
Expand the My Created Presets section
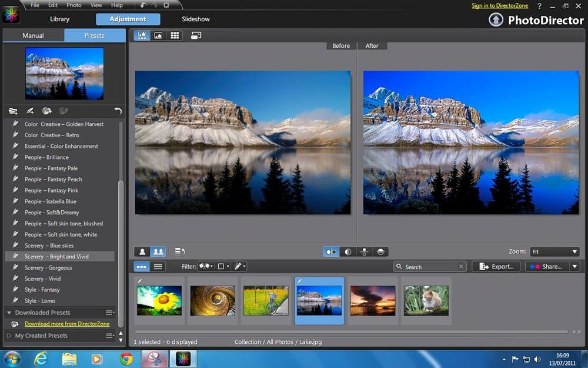point(9,336)
